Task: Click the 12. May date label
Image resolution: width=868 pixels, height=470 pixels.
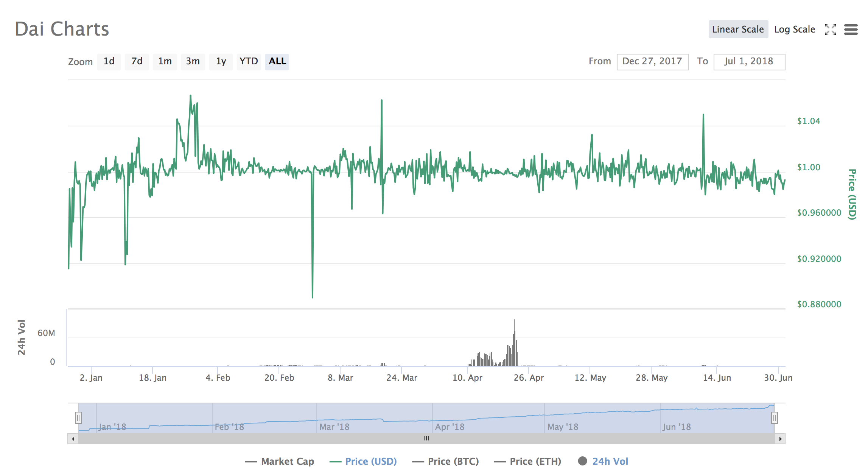Action: (590, 378)
